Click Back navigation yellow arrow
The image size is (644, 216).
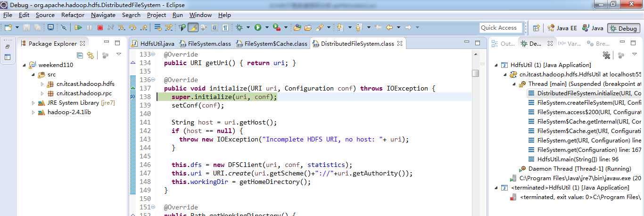(x=389, y=27)
